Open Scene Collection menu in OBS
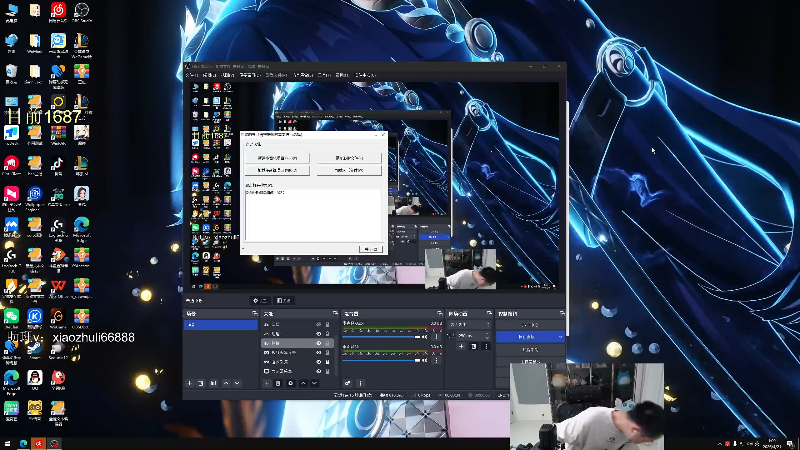Viewport: 800px width, 450px height. click(x=303, y=75)
